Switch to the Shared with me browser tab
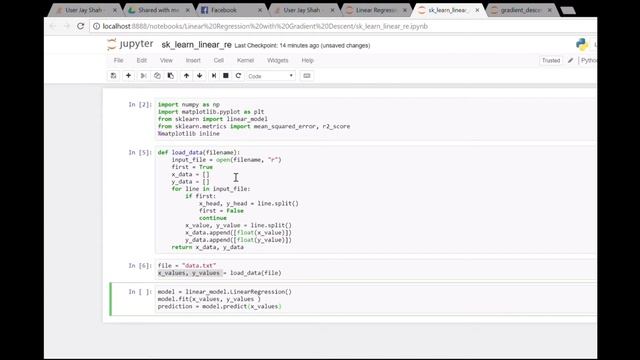Viewport: 640px width, 360px height. coord(158,10)
